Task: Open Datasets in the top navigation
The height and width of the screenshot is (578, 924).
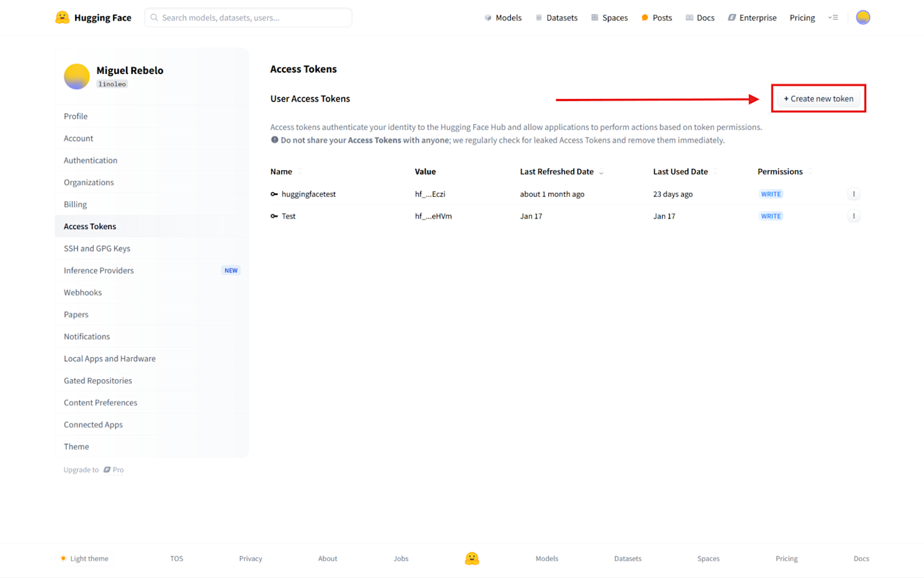Action: (x=556, y=18)
